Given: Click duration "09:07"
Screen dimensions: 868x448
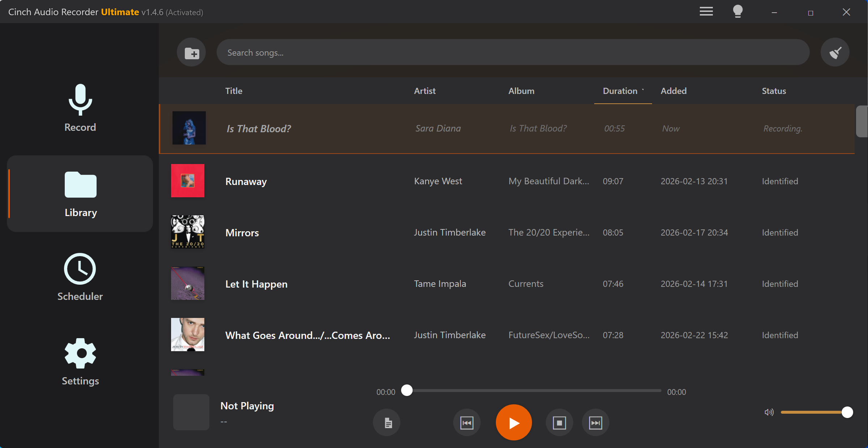Looking at the screenshot, I should pos(613,181).
